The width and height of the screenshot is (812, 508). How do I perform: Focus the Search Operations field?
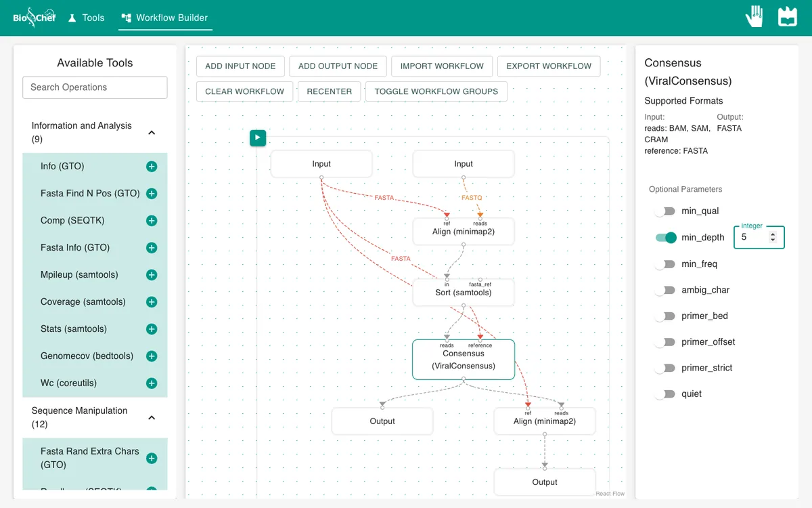coord(95,87)
